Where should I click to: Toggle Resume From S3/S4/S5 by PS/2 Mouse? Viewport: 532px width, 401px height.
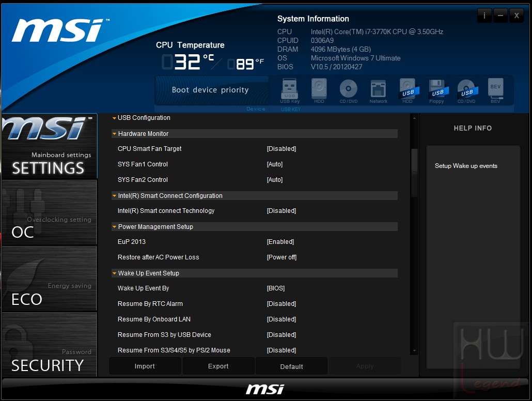pyautogui.click(x=281, y=350)
